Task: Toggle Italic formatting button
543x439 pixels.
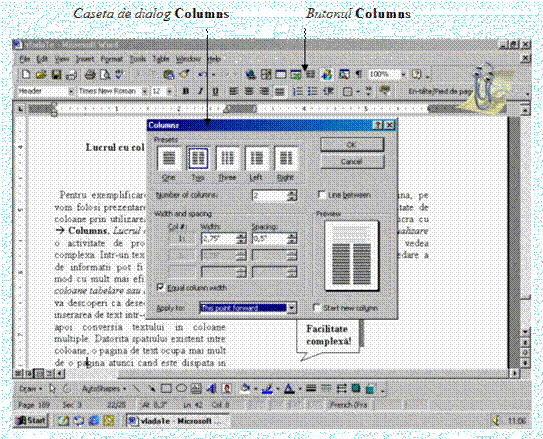Action: tap(200, 91)
